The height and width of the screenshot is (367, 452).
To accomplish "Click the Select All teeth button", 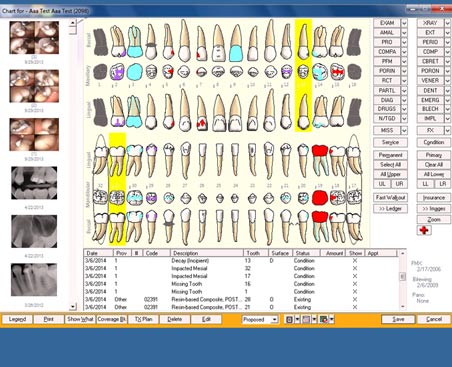I will (390, 165).
